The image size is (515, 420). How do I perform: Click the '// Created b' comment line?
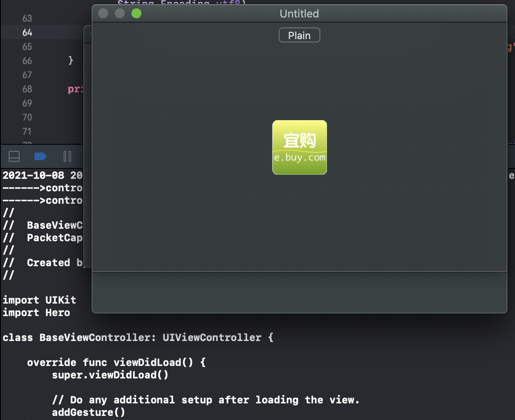42,263
